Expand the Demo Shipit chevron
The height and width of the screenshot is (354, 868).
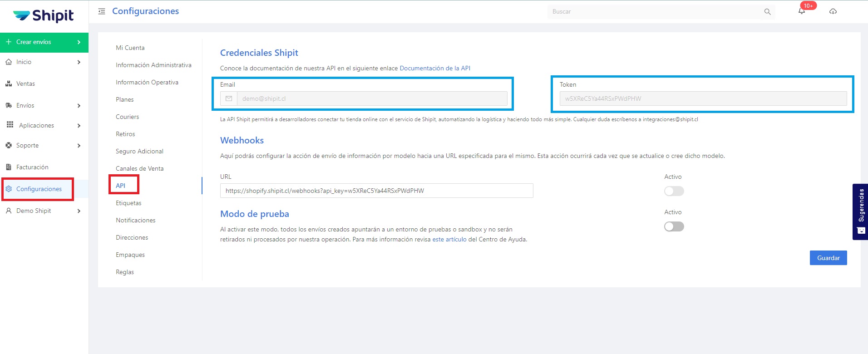coord(79,211)
